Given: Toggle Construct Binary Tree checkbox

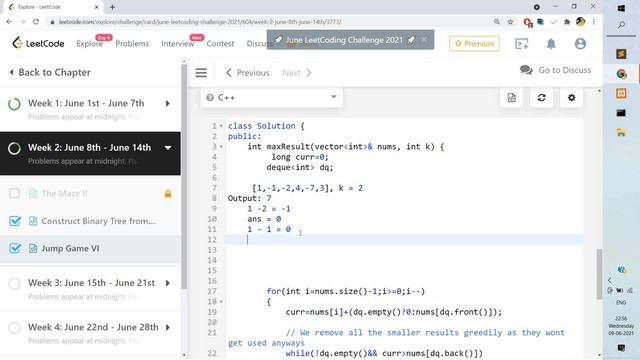Looking at the screenshot, I should (x=15, y=221).
